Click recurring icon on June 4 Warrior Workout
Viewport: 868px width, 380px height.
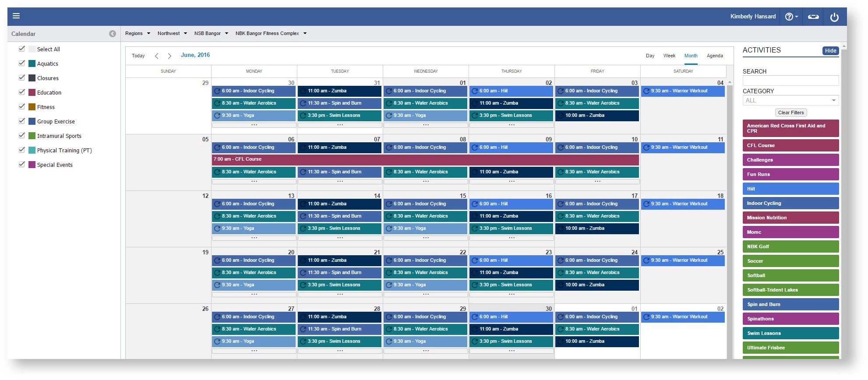(x=646, y=91)
